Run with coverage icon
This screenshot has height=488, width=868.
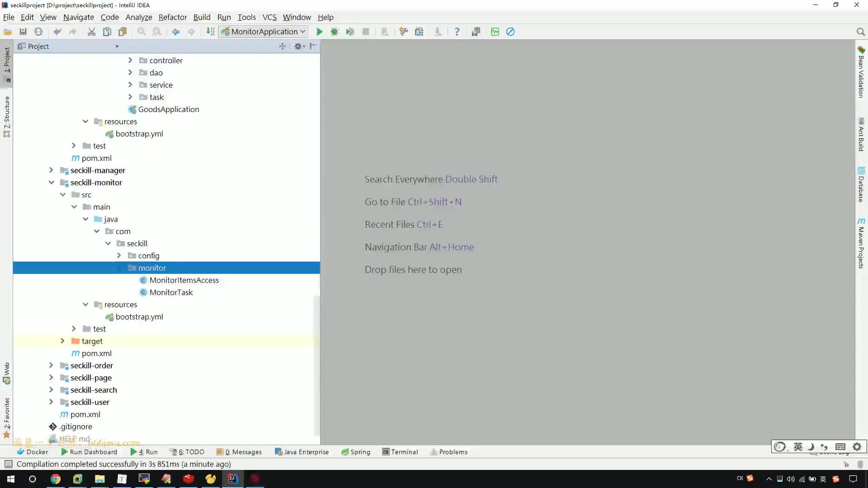[x=350, y=32]
